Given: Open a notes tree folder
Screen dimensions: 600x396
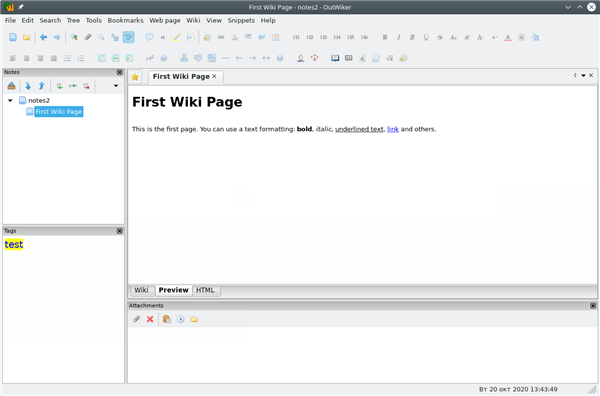Looking at the screenshot, I should (26, 37).
